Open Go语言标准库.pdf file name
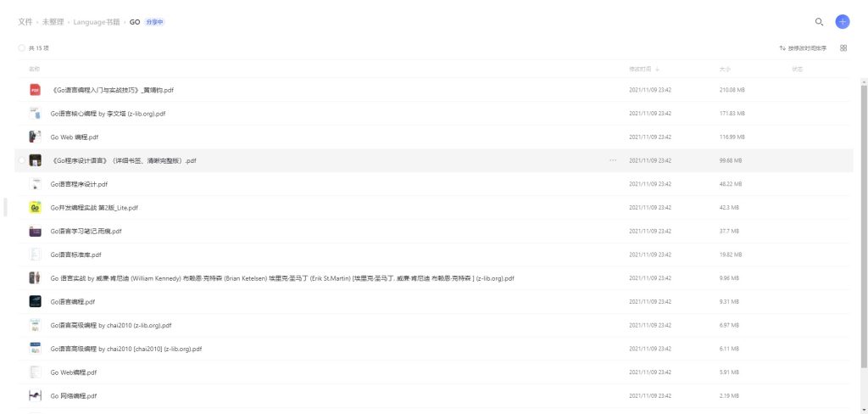 coord(75,255)
